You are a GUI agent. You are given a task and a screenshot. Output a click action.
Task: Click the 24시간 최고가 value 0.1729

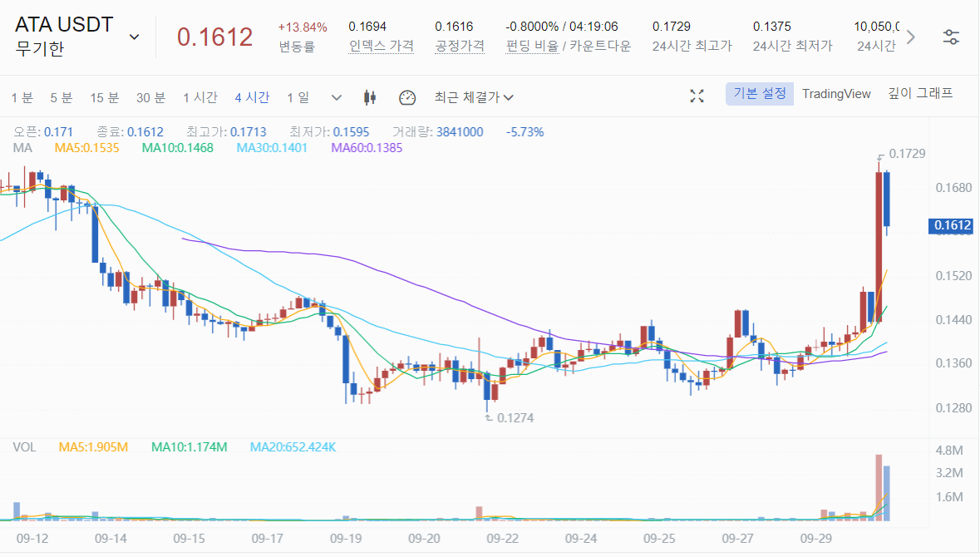[x=672, y=27]
